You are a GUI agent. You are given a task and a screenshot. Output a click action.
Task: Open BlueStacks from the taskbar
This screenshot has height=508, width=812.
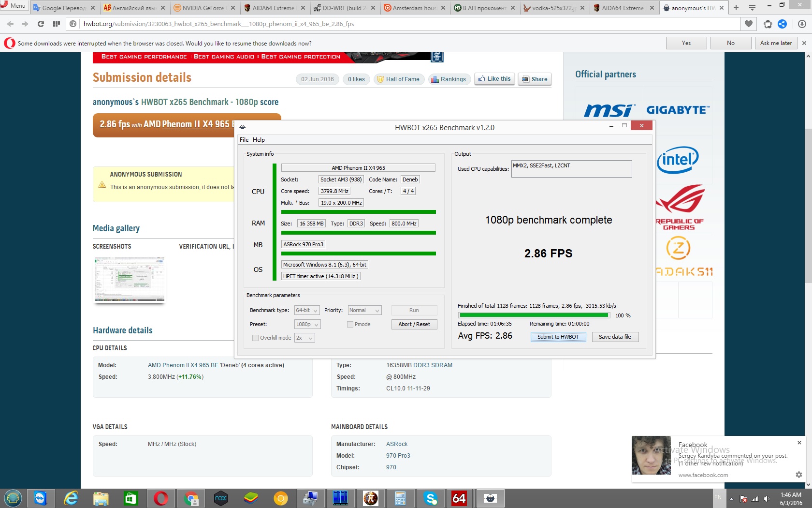(x=251, y=498)
